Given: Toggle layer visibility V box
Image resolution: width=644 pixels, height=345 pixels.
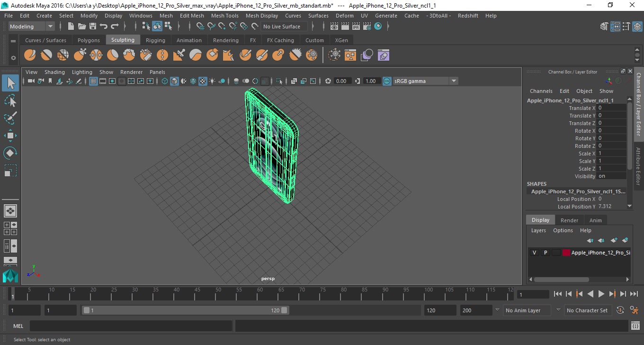Looking at the screenshot, I should point(534,253).
